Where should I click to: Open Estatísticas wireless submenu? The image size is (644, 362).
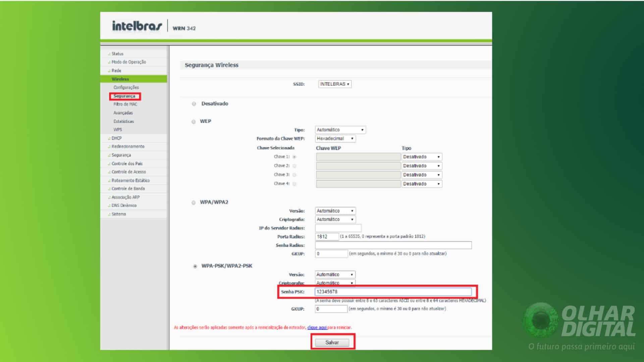(x=124, y=121)
